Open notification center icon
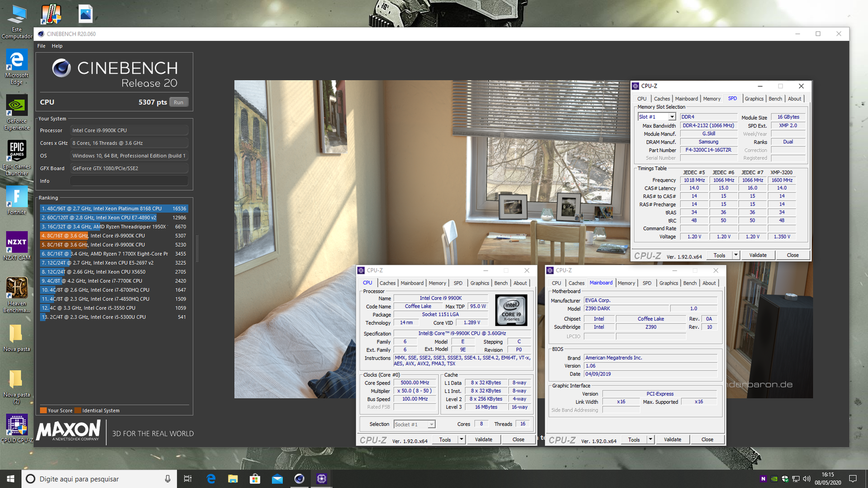 [x=853, y=479]
